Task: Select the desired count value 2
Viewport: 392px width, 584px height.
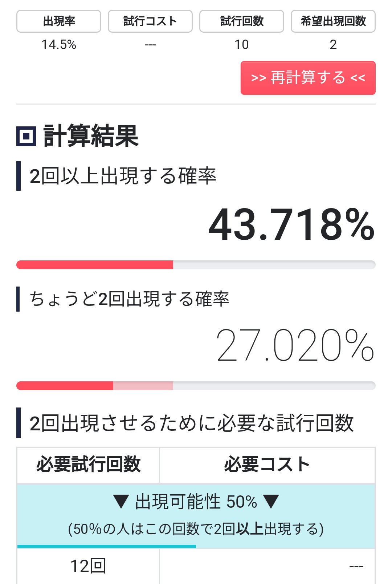Action: 333,45
